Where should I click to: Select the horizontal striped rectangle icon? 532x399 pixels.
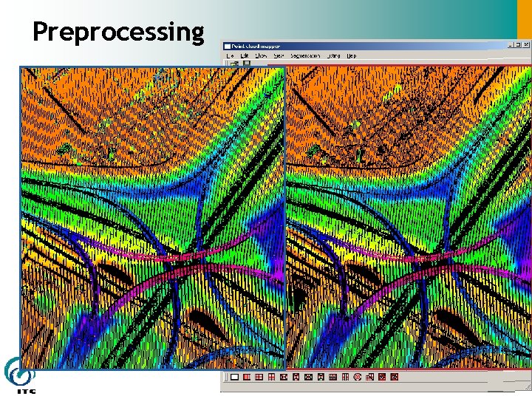(x=332, y=377)
